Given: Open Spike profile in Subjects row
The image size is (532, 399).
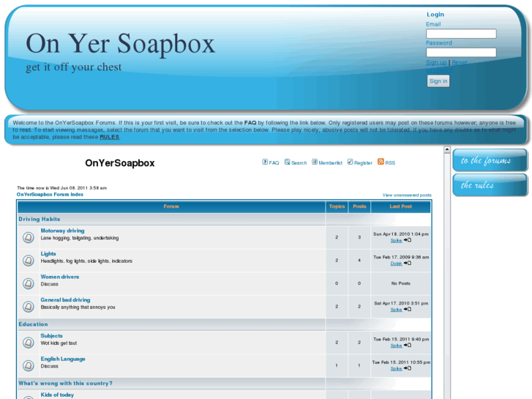Looking at the screenshot, I should click(x=396, y=346).
